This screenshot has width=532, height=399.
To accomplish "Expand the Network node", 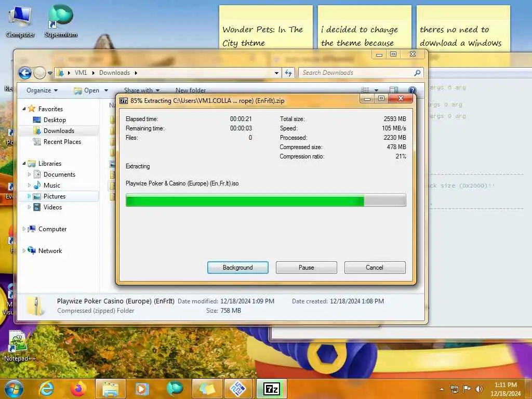I will tap(24, 251).
